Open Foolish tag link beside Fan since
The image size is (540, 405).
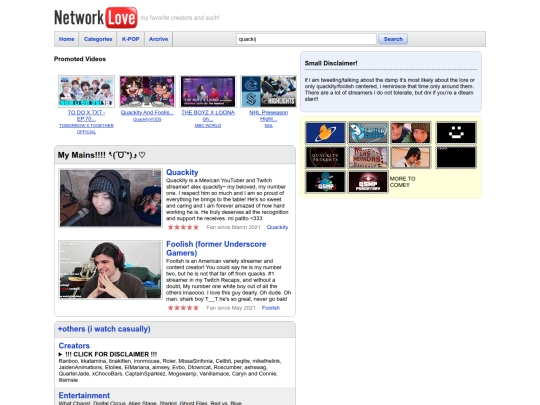(271, 308)
